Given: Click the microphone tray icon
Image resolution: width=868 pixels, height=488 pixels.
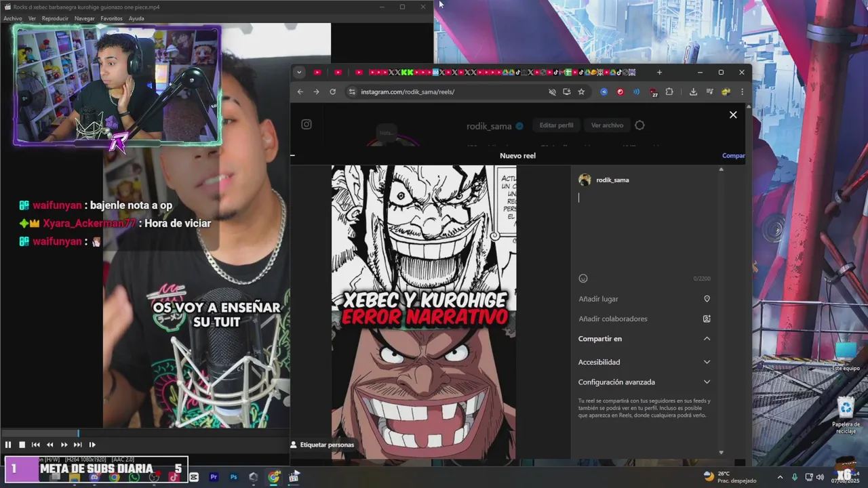Looking at the screenshot, I should 795,477.
